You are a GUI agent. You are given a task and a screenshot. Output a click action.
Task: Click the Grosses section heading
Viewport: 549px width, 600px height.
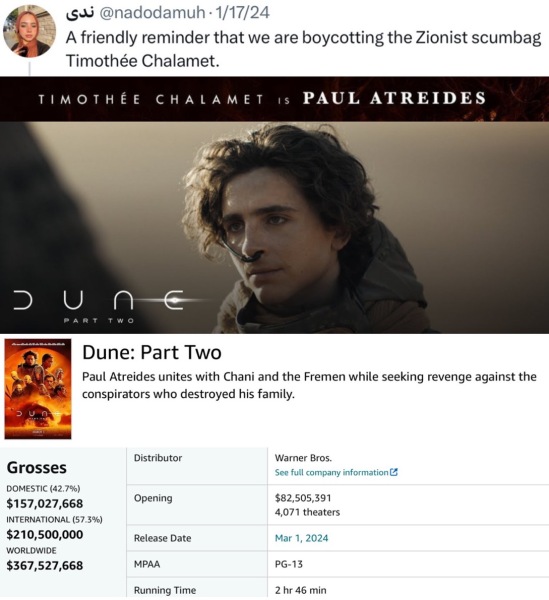[x=37, y=468]
